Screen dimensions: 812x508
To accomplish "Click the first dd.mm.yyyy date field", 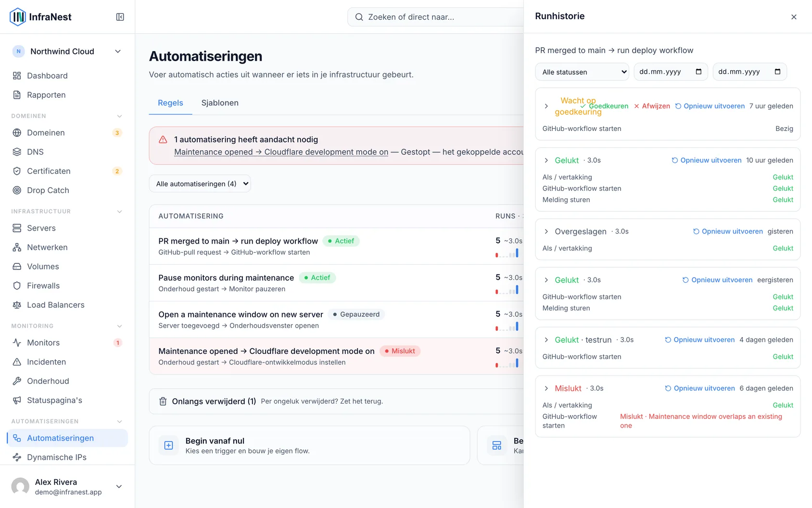I will coord(671,72).
